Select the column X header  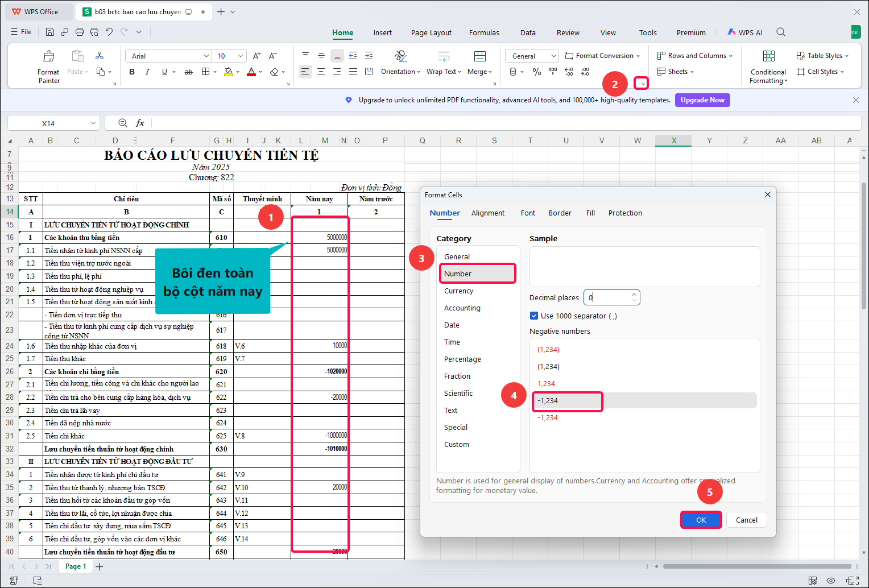tap(673, 140)
